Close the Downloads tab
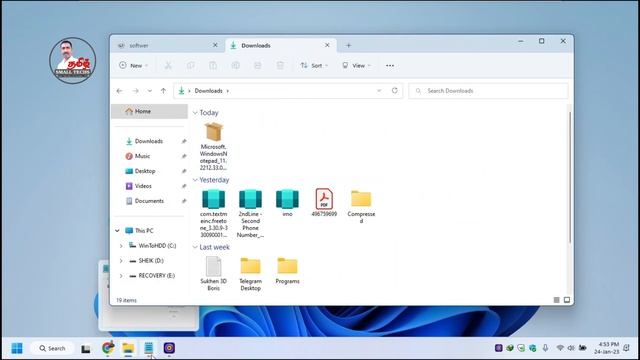 (x=327, y=45)
